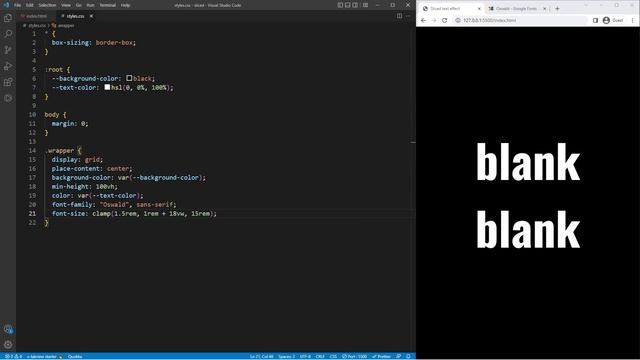Open the Terminal menu

point(108,5)
